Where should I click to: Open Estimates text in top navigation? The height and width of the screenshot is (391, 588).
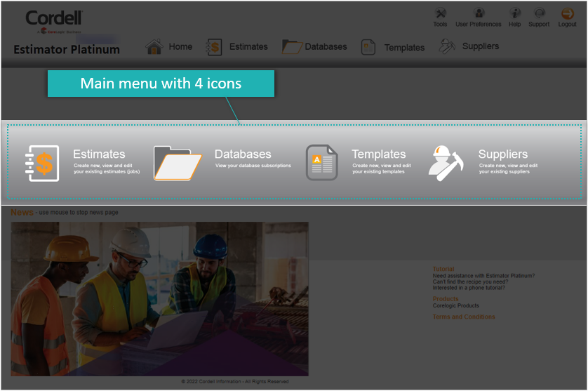(248, 47)
